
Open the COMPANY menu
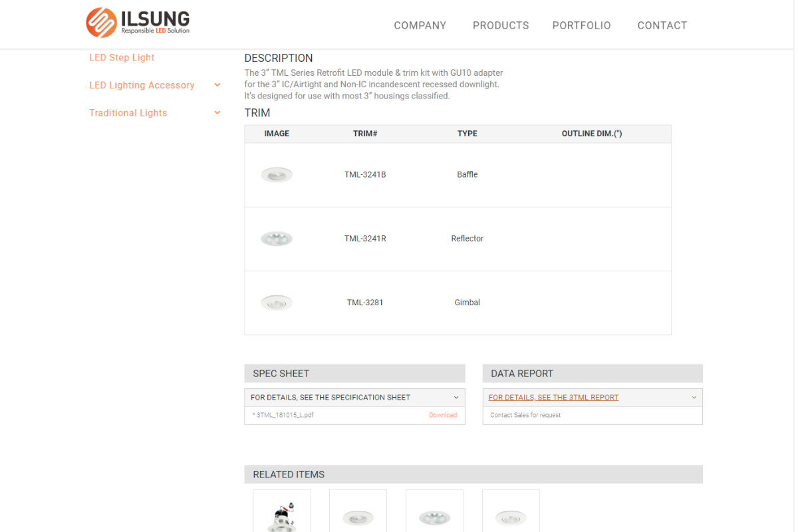420,25
